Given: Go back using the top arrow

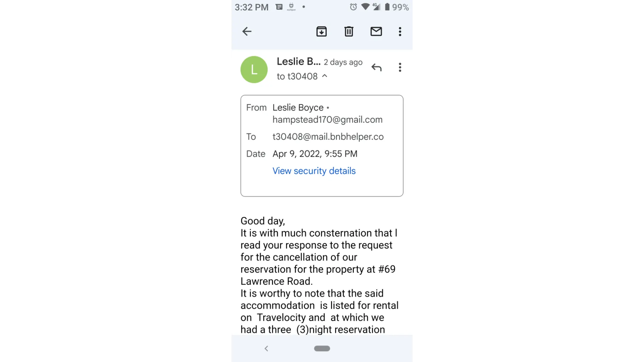Looking at the screenshot, I should point(247,31).
